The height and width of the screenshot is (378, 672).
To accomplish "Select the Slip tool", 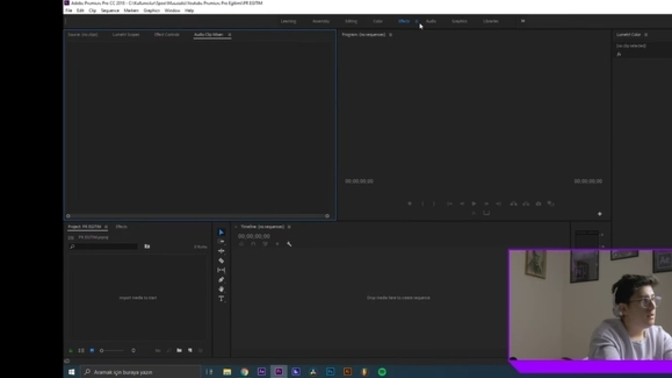I will click(x=221, y=270).
